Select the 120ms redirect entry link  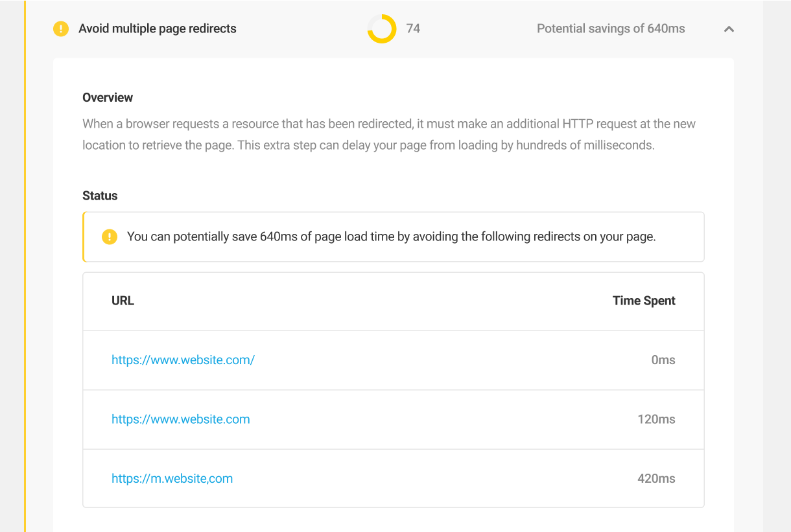[181, 419]
